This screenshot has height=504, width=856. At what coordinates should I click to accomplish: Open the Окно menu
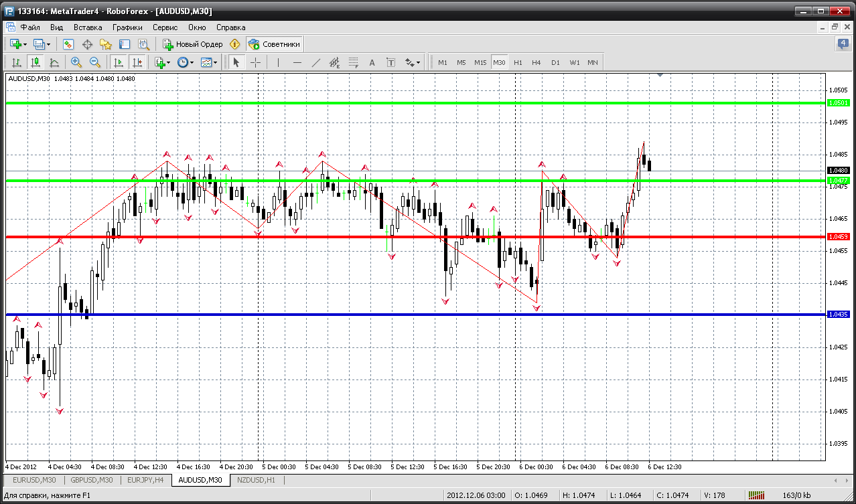click(197, 27)
